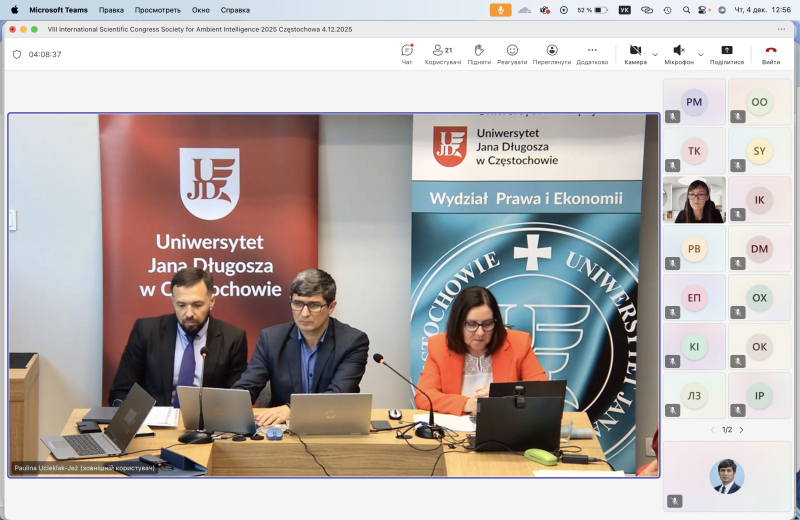Unmute the microphone (Мікрофон)

coord(678,51)
